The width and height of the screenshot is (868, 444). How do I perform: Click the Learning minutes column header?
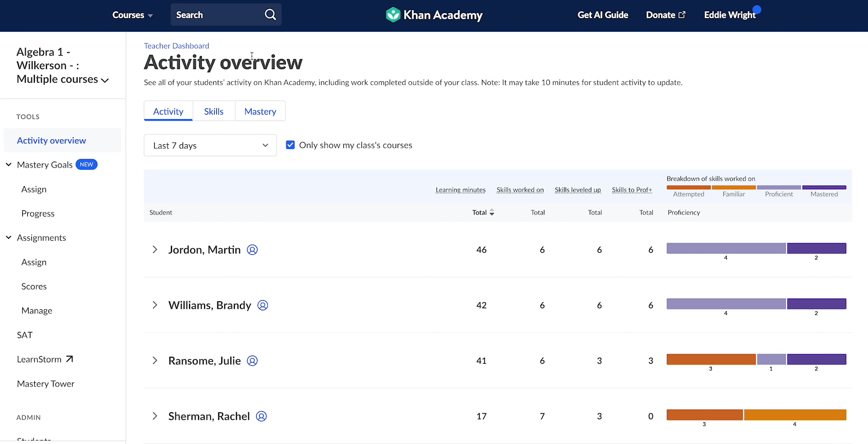461,190
